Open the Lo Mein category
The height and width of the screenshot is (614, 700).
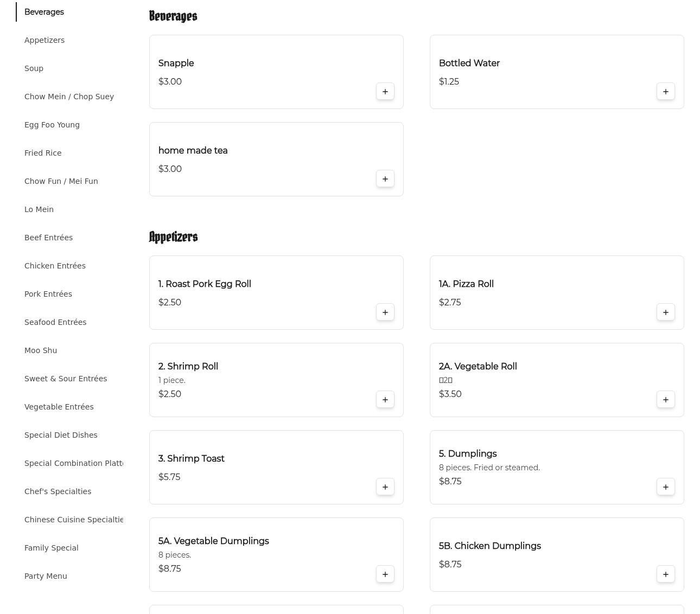pyautogui.click(x=39, y=209)
